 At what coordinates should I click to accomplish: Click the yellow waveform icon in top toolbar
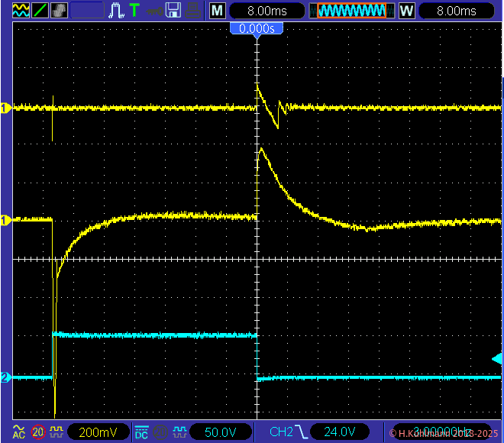click(x=21, y=11)
